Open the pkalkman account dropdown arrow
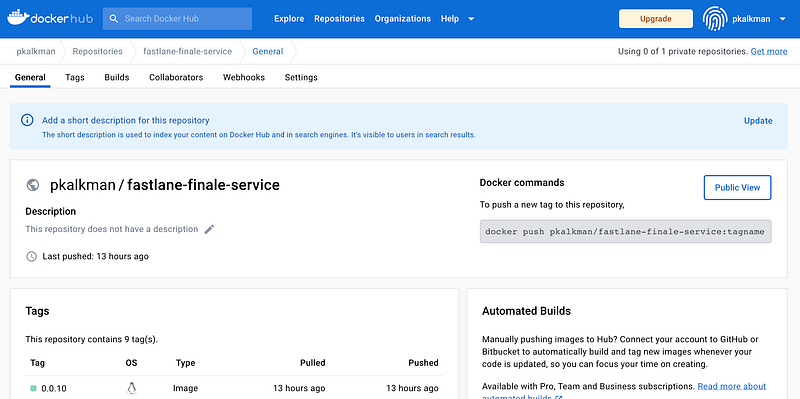This screenshot has height=399, width=800. click(783, 19)
